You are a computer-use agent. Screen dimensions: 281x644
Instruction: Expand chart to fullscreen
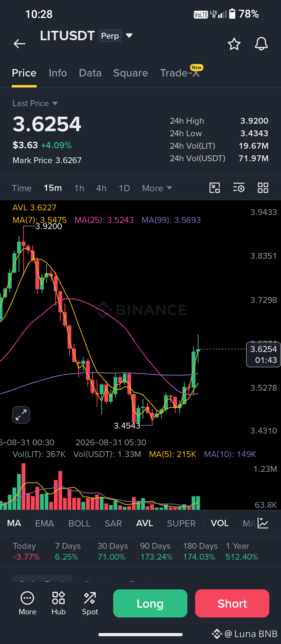click(x=21, y=415)
